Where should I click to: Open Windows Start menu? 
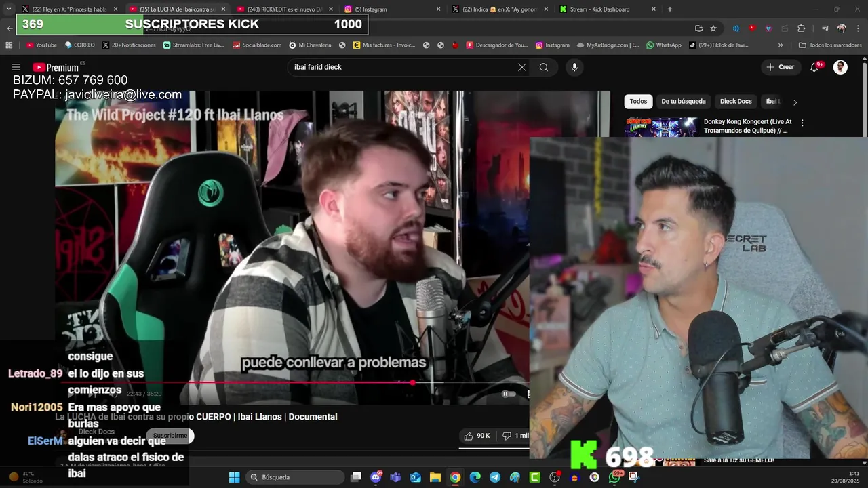click(x=234, y=477)
